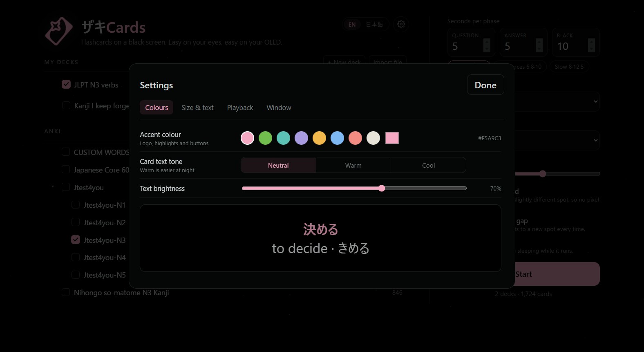Click the Black seconds stepper arrows
Image resolution: width=644 pixels, height=352 pixels.
pyautogui.click(x=591, y=45)
